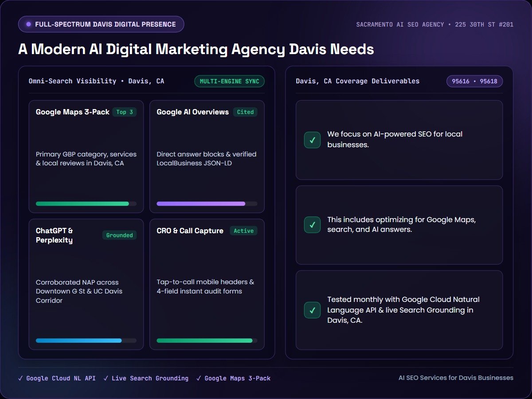532x399 pixels.
Task: Click the Google AI Overviews card title
Action: 193,112
